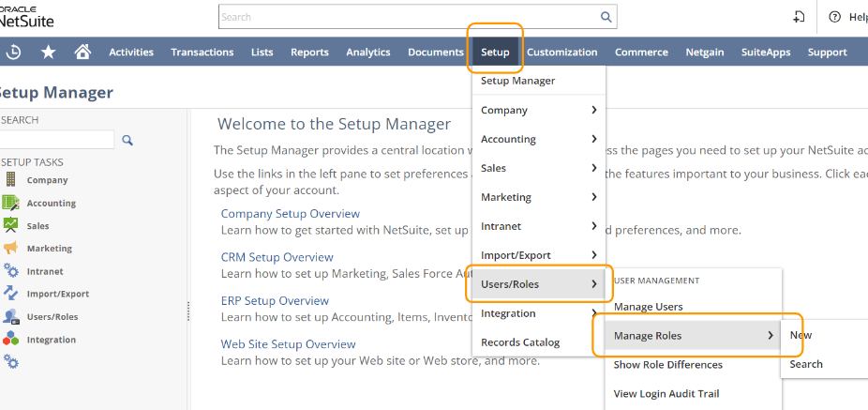Click the Accounting ledger icon in sidebar
This screenshot has height=410, width=868.
[10, 203]
